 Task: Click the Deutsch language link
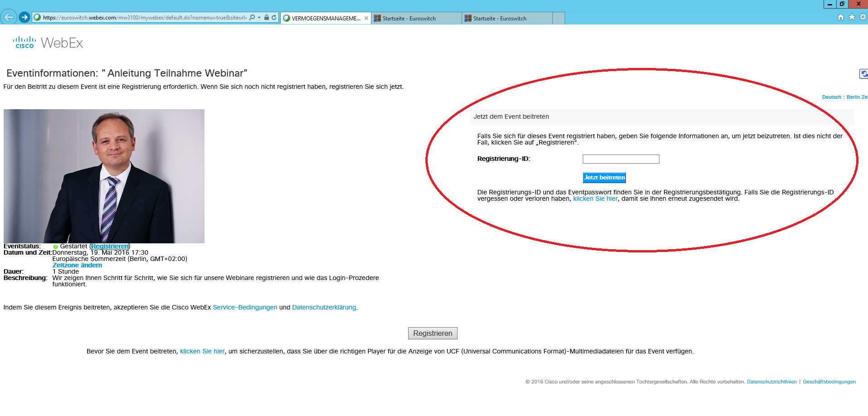coord(831,97)
